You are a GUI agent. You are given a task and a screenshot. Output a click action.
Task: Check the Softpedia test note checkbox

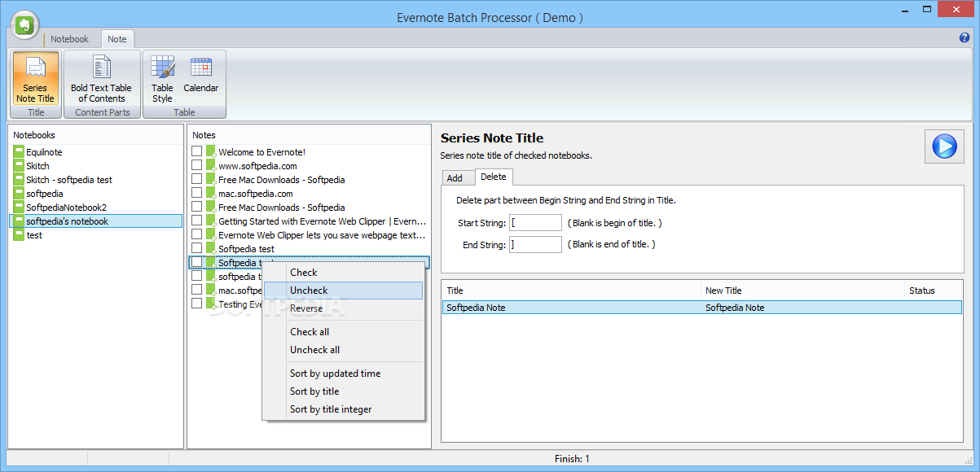point(196,248)
